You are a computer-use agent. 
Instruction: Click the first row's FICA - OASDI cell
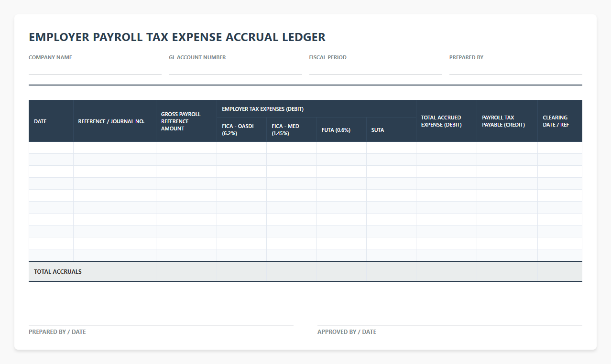click(x=242, y=148)
